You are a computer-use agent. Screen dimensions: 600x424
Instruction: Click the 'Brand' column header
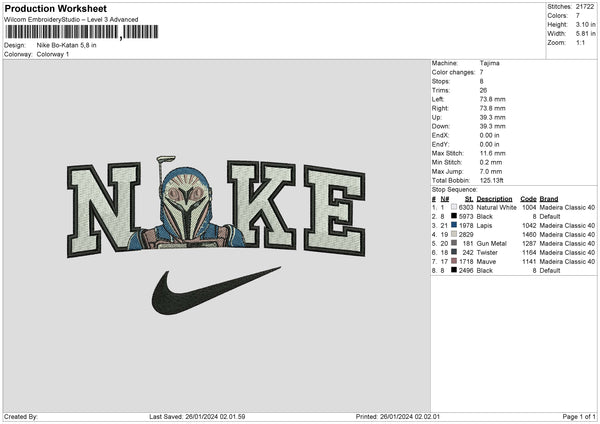point(549,199)
